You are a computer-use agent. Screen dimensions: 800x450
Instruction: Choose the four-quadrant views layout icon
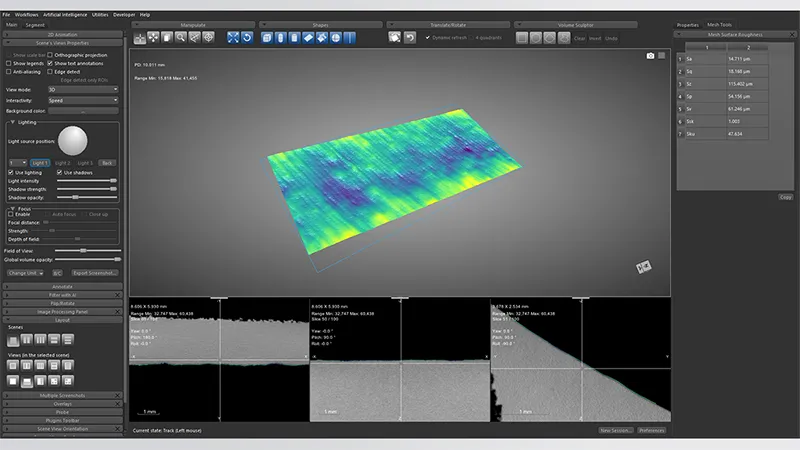click(54, 381)
